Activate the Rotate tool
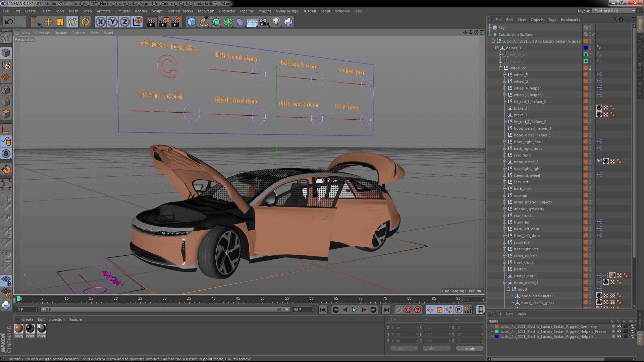This screenshot has height=362, width=644. pyautogui.click(x=72, y=22)
